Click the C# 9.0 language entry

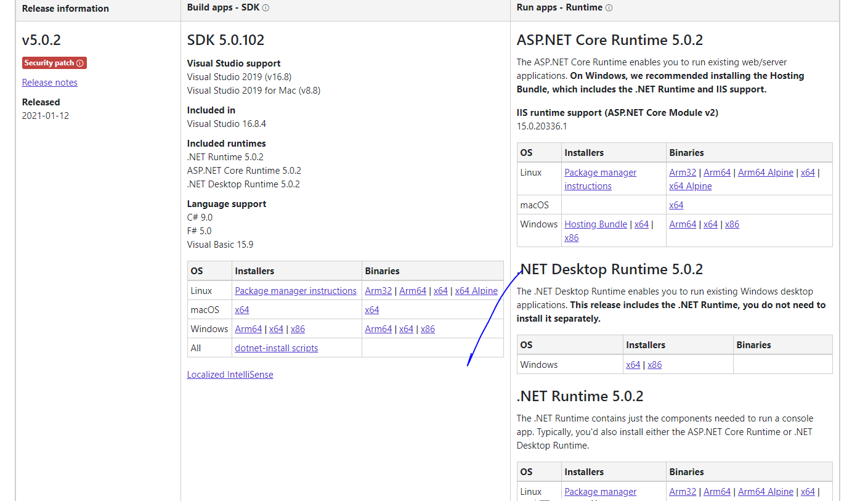tap(200, 218)
